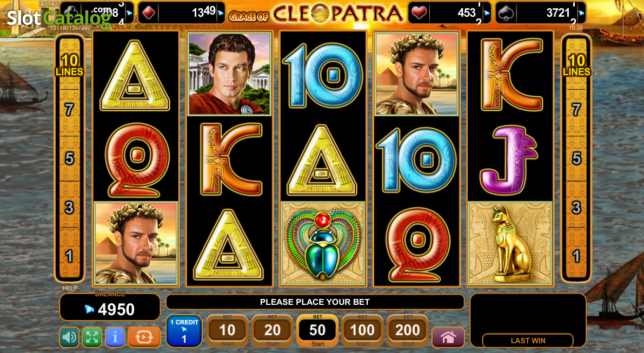This screenshot has width=644, height=353.
Task: Expand the diamond jackpot 1349 arrow
Action: 221,13
